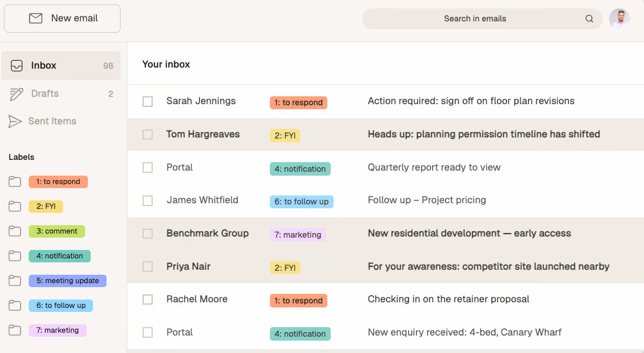Check the Rachel Moore email checkbox
Screen dimensions: 644x353
pyautogui.click(x=148, y=300)
